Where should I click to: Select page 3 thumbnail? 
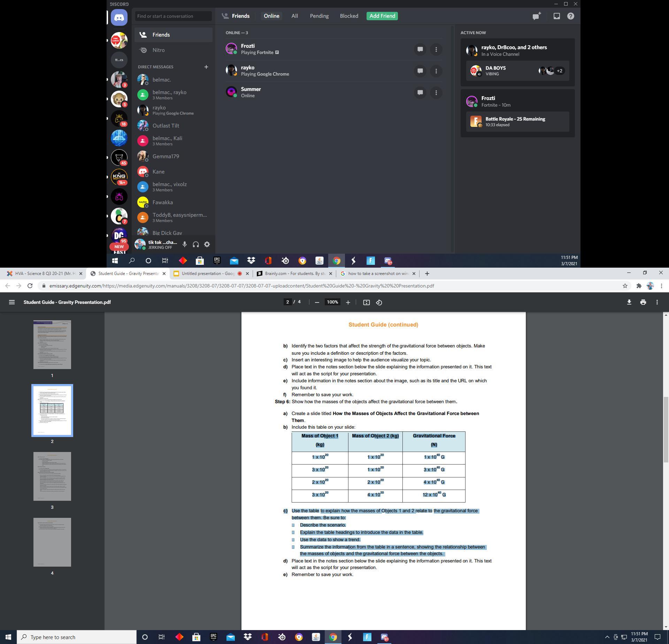52,476
